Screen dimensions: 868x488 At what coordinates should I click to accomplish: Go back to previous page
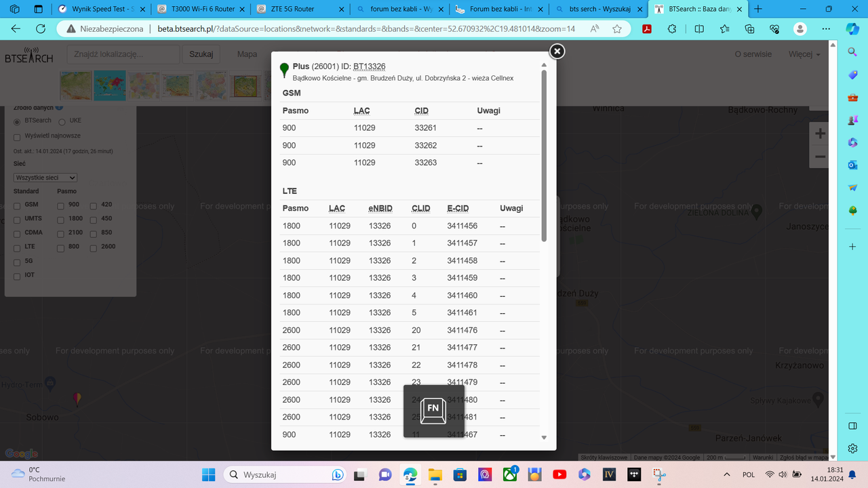pos(16,29)
